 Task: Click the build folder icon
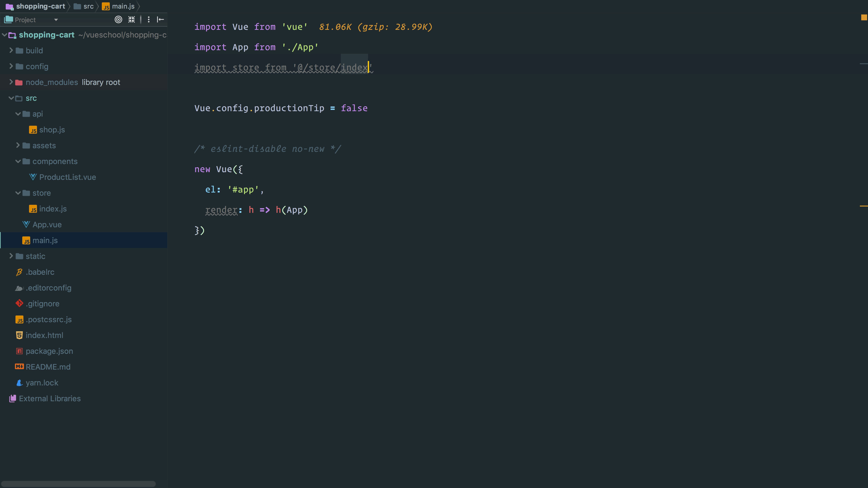(19, 51)
